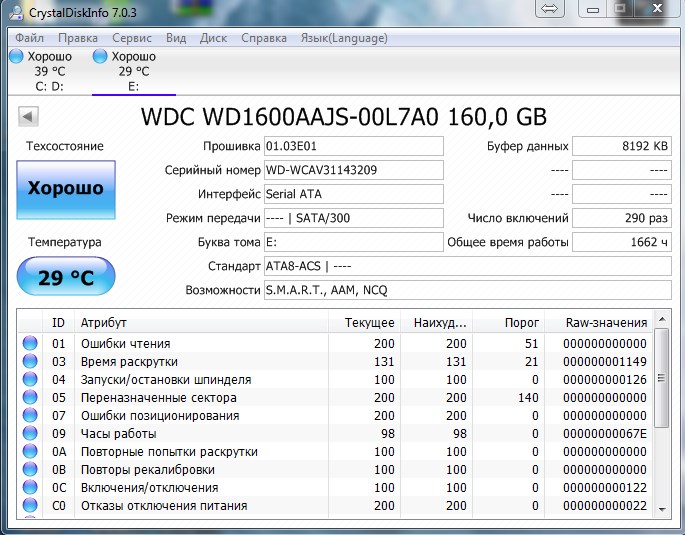Image resolution: width=685 pixels, height=535 pixels.
Task: Click status icon of Отказы отключения питания row
Action: click(30, 505)
